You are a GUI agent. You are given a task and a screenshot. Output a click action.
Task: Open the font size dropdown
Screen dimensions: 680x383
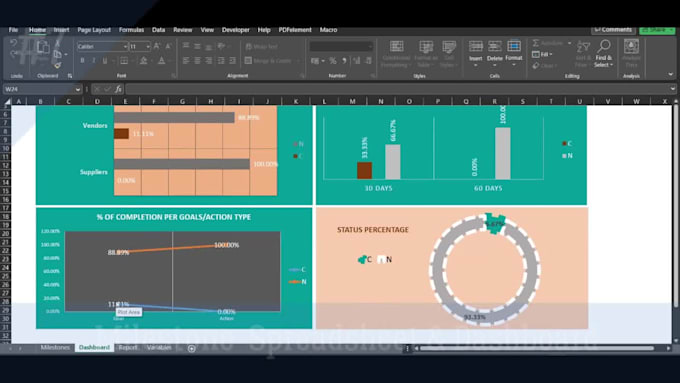(148, 46)
